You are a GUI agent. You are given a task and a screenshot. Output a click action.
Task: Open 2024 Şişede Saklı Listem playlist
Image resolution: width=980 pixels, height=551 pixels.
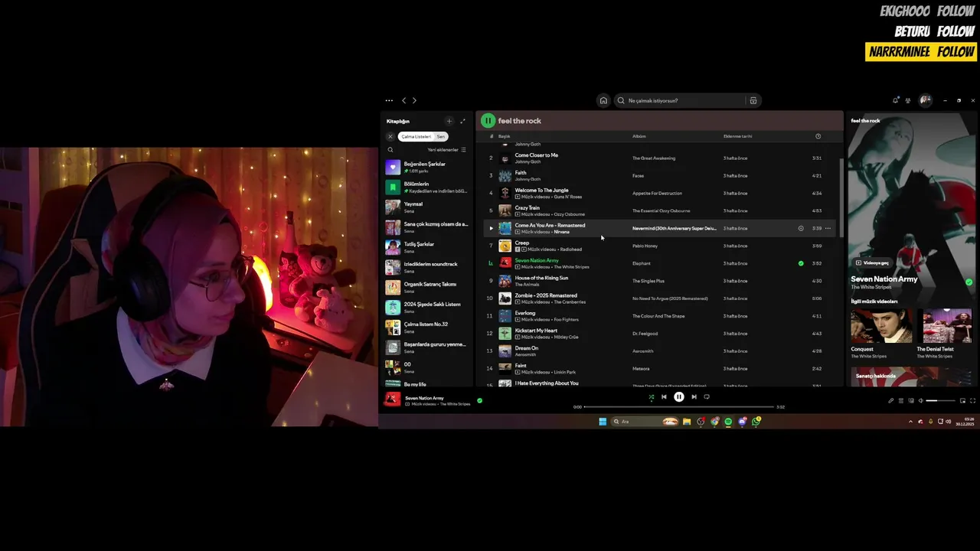(x=426, y=307)
